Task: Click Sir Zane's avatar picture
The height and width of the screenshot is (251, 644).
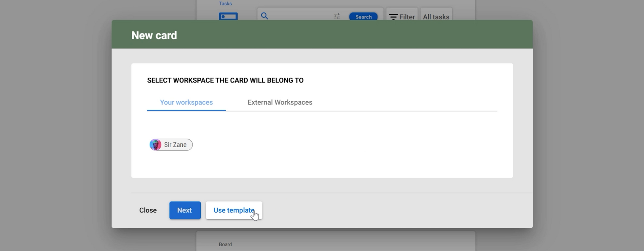Action: [x=155, y=145]
